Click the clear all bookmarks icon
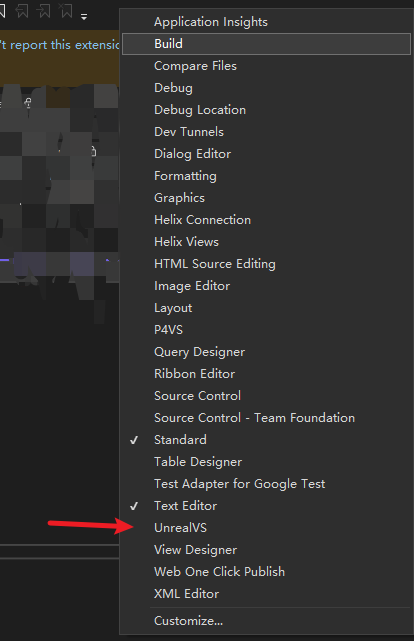The width and height of the screenshot is (414, 641). [x=66, y=11]
